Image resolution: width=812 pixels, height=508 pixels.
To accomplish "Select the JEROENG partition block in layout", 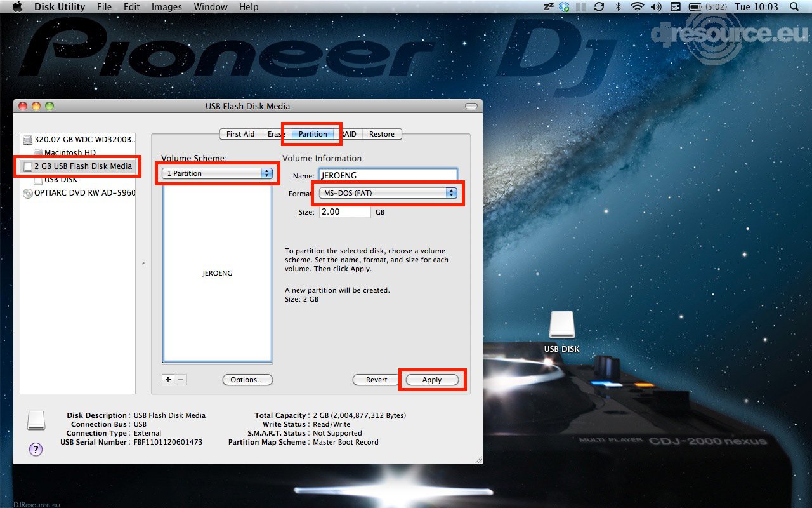I will (x=218, y=273).
